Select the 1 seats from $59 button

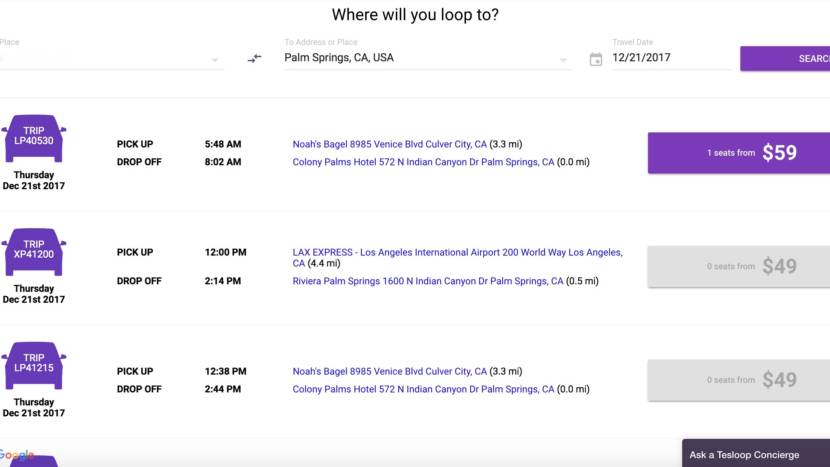[738, 153]
